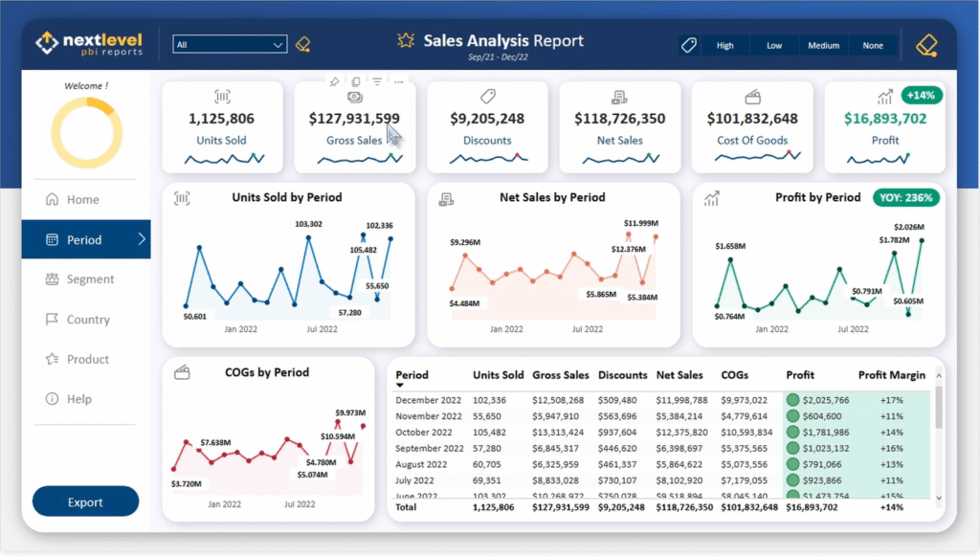The width and height of the screenshot is (980, 557).
Task: Toggle the Medium tag filter
Action: tap(823, 44)
